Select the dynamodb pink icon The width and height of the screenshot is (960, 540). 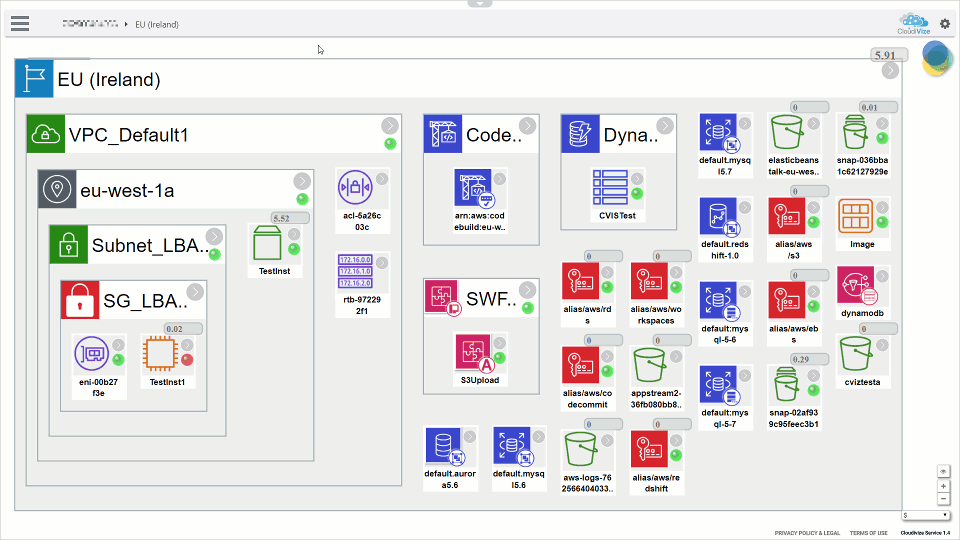(x=857, y=285)
